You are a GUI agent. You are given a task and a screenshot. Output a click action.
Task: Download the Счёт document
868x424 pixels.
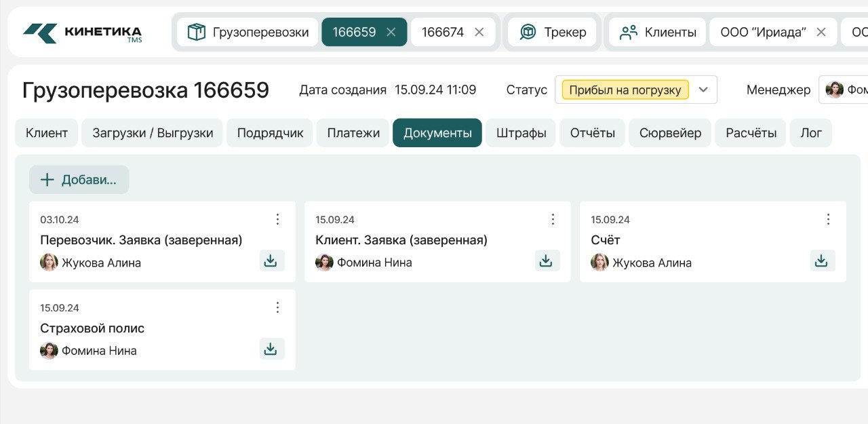click(x=823, y=261)
